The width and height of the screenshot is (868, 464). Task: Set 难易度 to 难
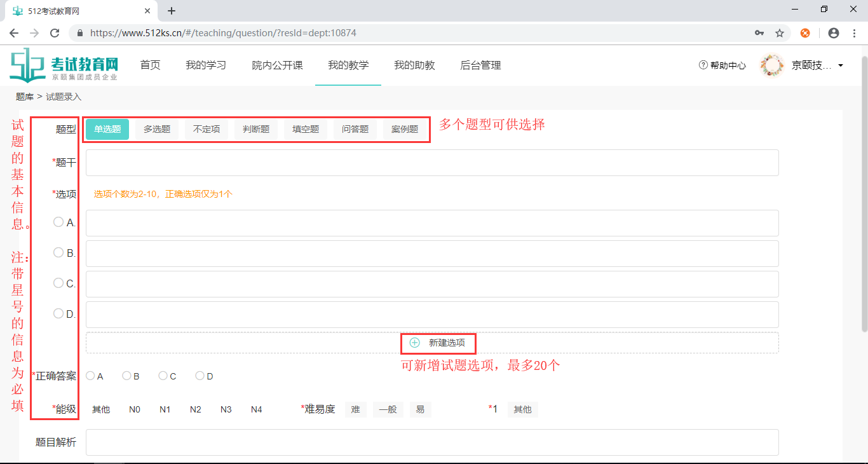coord(355,409)
